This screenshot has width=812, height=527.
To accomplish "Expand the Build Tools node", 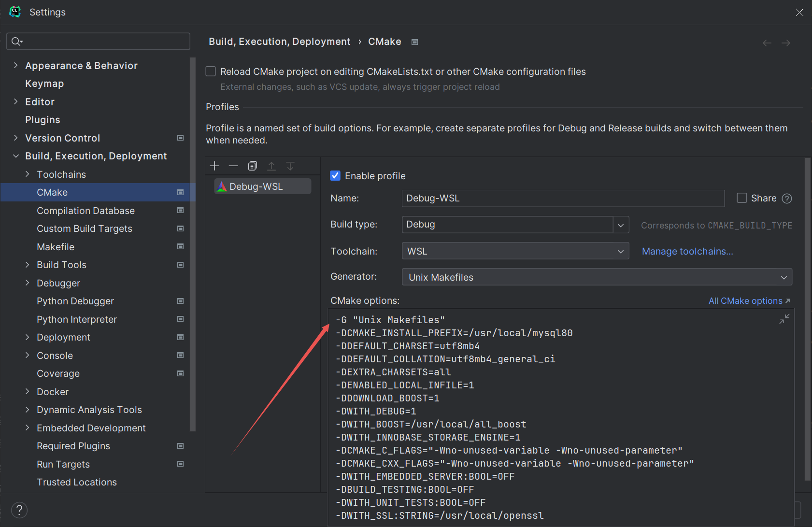I will pyautogui.click(x=27, y=265).
